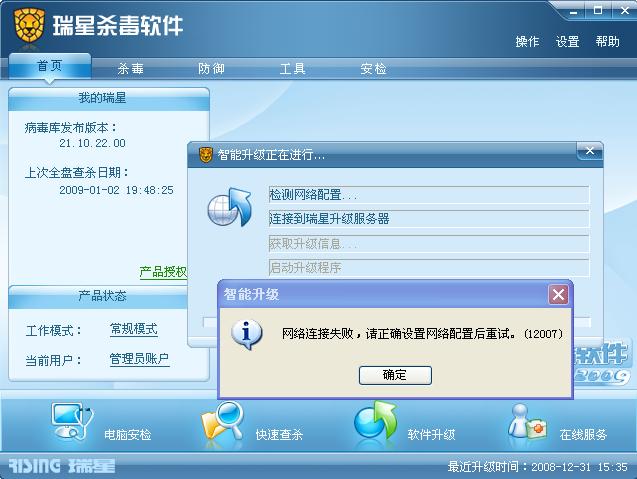Viewport: 637px width, 479px height.
Task: Open the 操作 menu
Action: 527,41
